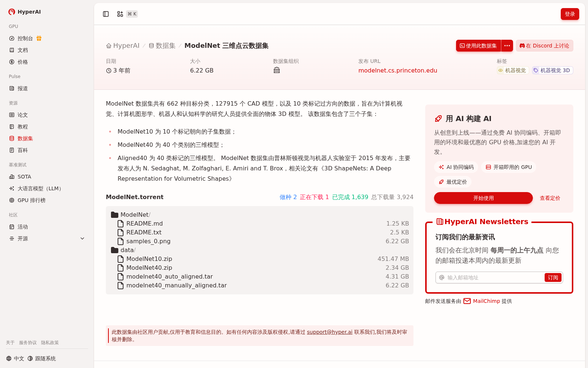This screenshot has height=368, width=588.
Task: Click the MailChimp envelope icon
Action: (467, 301)
